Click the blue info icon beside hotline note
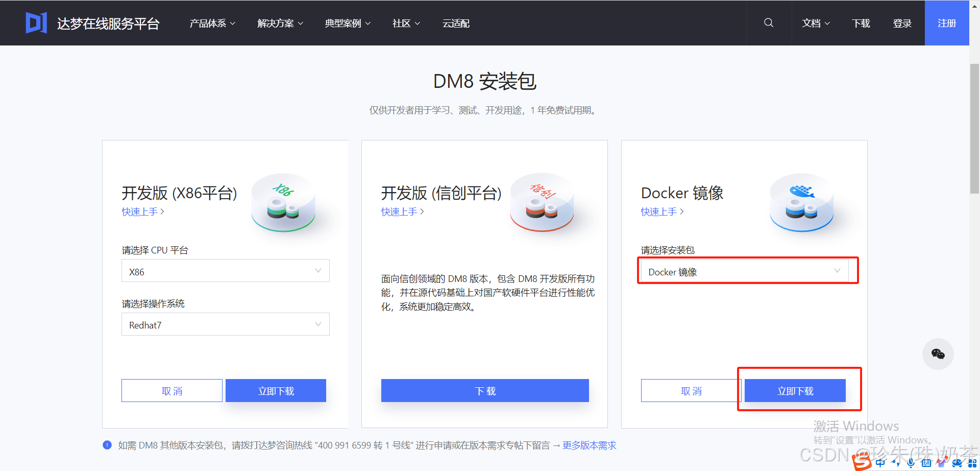 (x=107, y=445)
